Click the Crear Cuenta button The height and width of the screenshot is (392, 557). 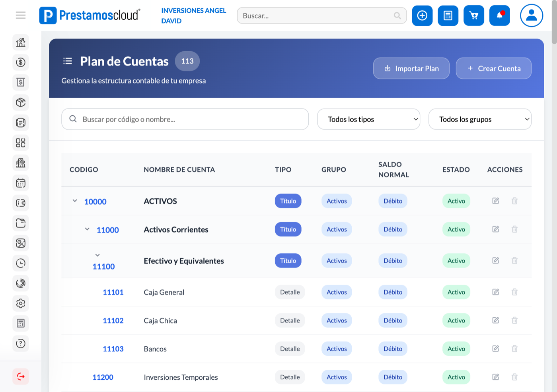click(x=494, y=68)
